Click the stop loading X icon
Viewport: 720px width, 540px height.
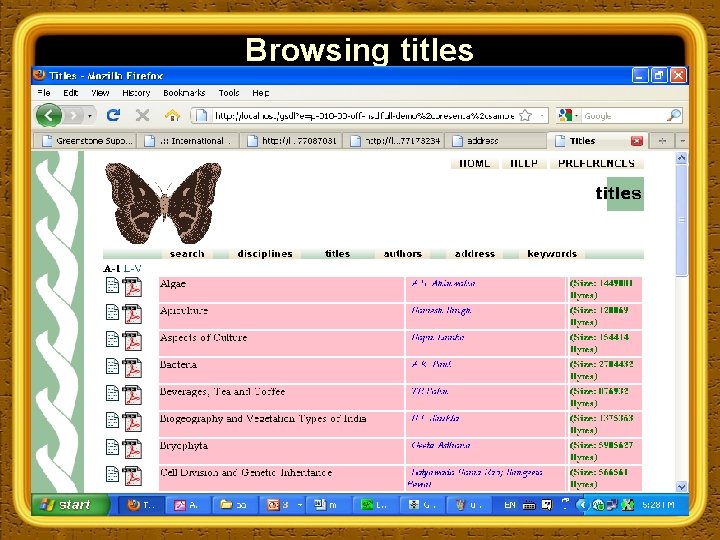point(142,115)
